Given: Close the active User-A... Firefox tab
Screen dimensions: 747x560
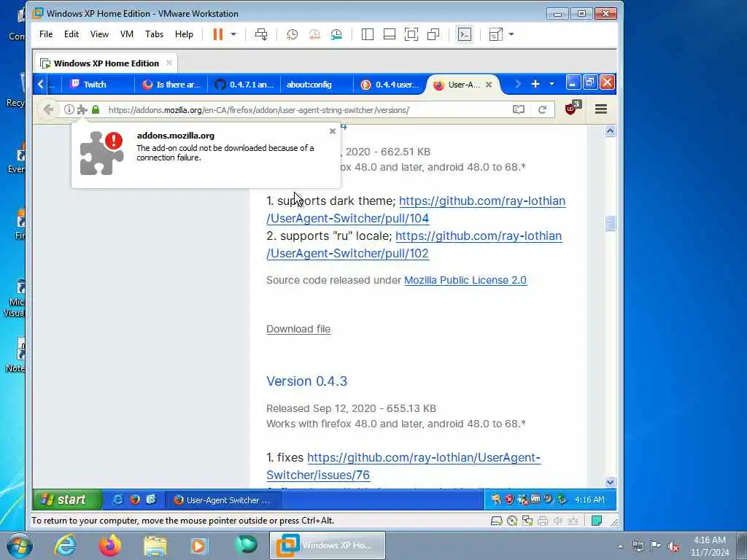Looking at the screenshot, I should pyautogui.click(x=489, y=85).
